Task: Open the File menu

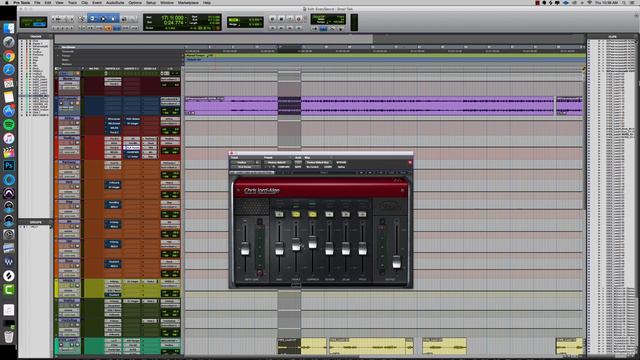Action: (37, 2)
